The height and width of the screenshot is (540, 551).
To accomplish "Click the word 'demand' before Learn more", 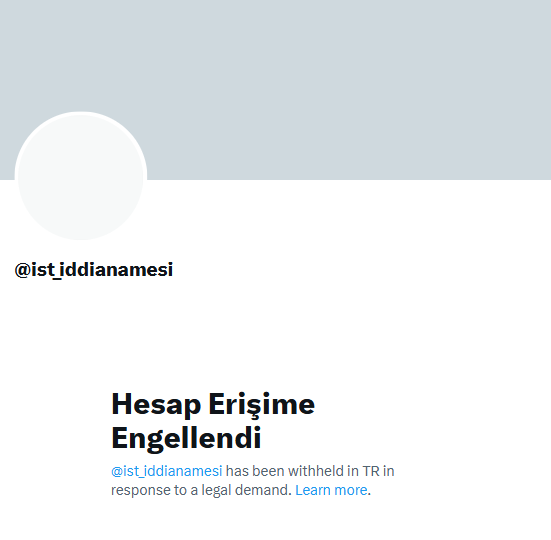I will click(x=262, y=490).
